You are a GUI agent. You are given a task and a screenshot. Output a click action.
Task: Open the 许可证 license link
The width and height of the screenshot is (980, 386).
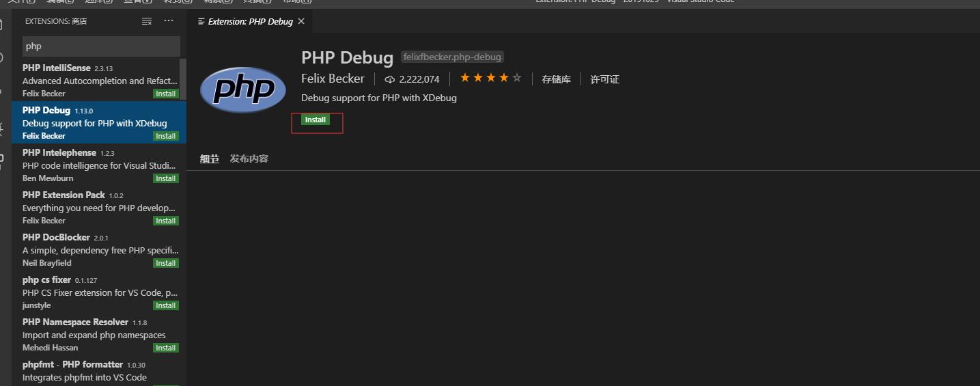pos(604,79)
